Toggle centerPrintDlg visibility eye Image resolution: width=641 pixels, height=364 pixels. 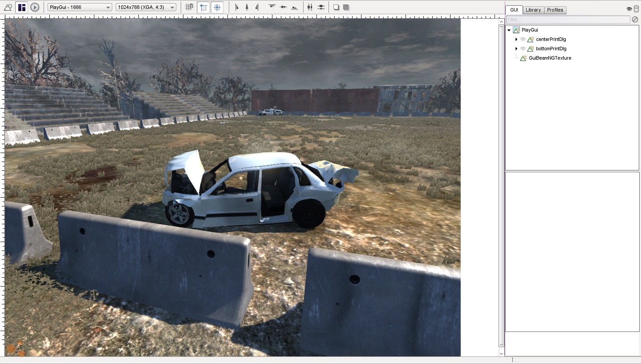(x=523, y=39)
